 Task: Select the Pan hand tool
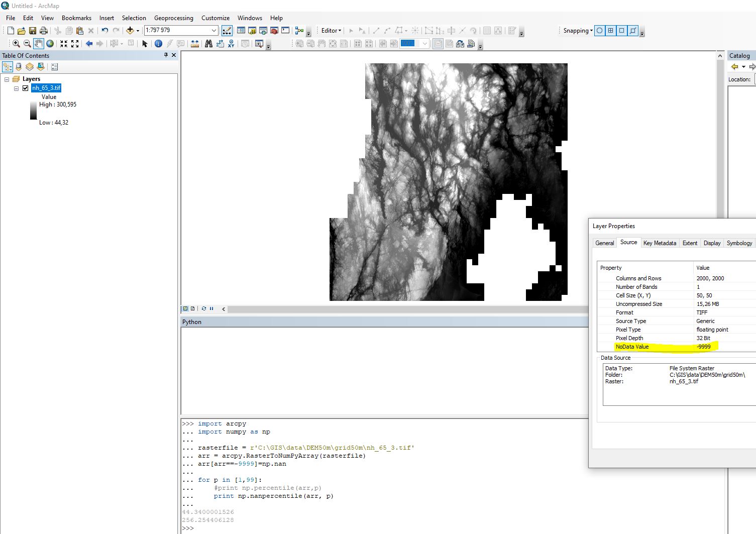tap(39, 44)
